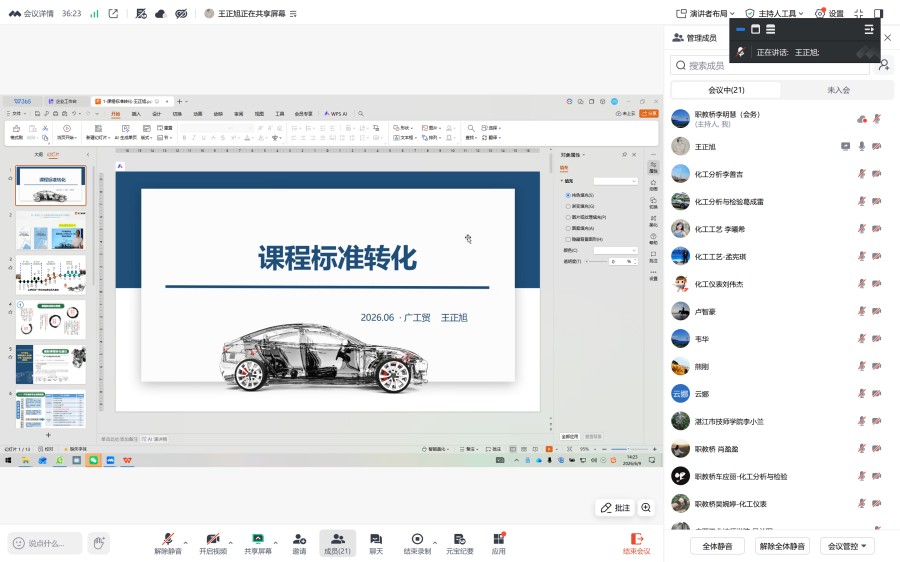The width and height of the screenshot is (900, 562).
Task: Click WPS icon in shared Windows taskbar
Action: tap(127, 460)
